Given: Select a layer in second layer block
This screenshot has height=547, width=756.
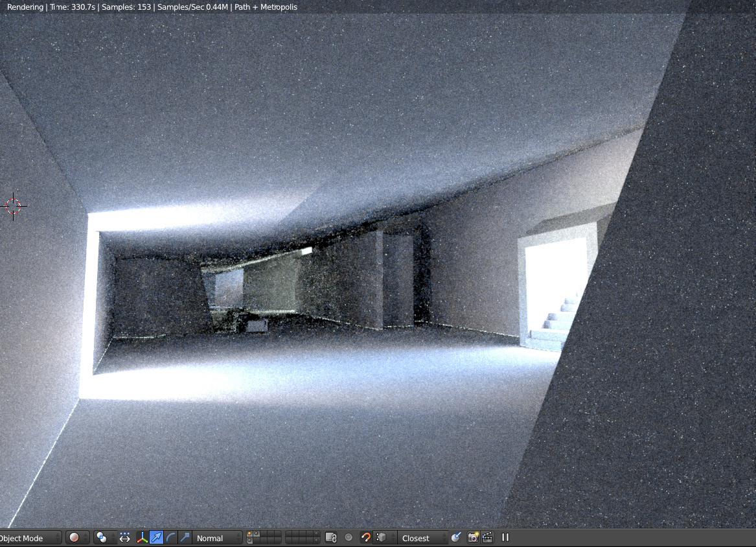Looking at the screenshot, I should point(303,538).
